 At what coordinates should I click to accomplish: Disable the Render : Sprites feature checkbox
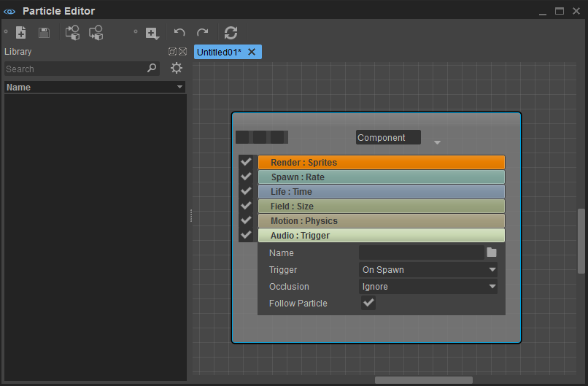(246, 162)
